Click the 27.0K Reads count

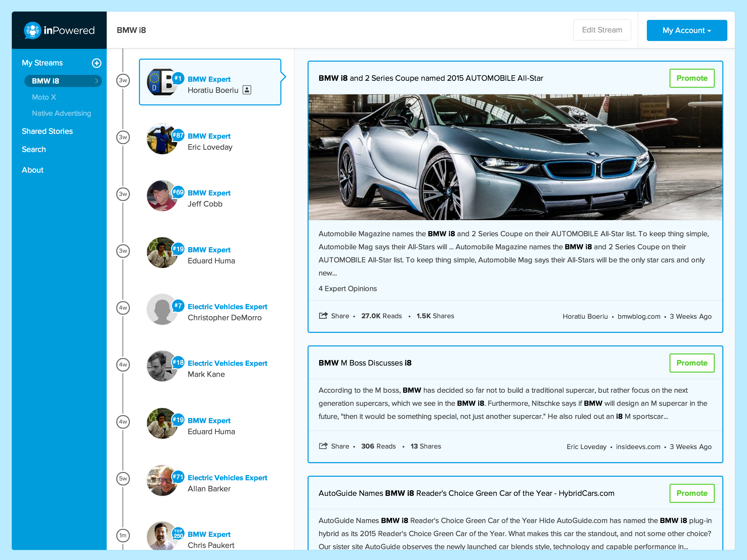tap(381, 316)
